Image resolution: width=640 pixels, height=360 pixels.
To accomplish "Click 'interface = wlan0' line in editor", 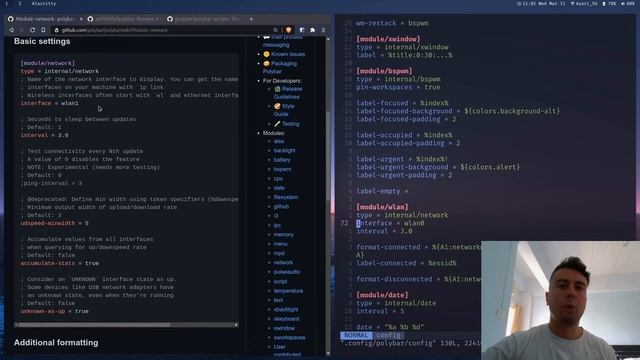I will pos(390,223).
